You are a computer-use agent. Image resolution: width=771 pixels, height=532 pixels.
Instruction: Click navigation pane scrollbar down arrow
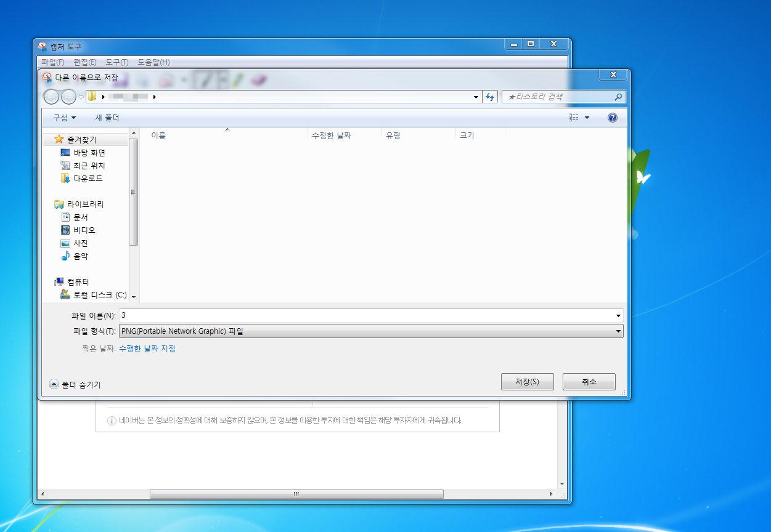click(134, 297)
